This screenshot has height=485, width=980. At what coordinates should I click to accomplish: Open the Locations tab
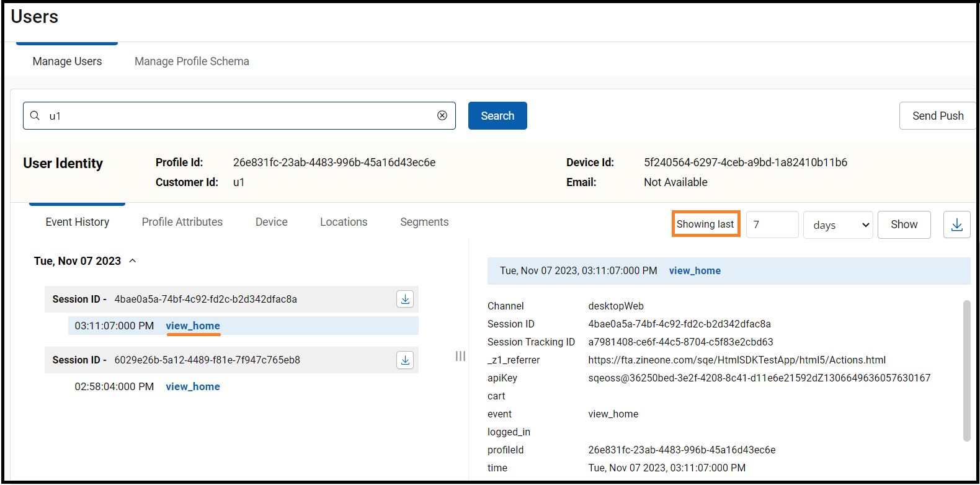coord(344,222)
